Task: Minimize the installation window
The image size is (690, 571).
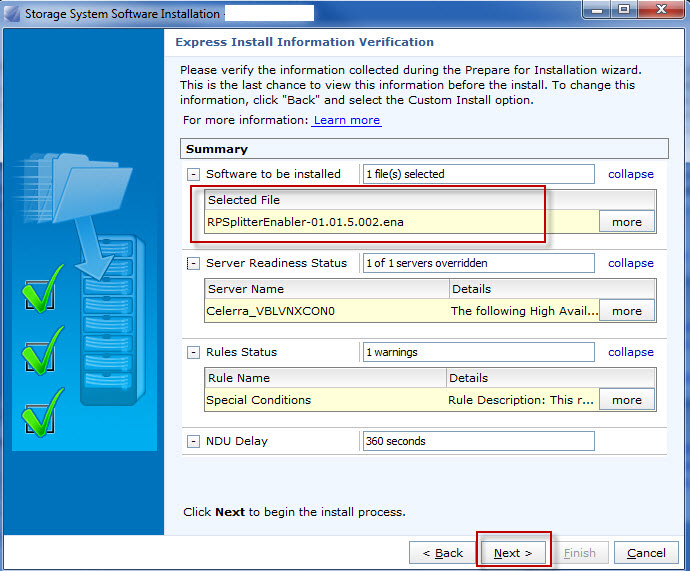Action: pyautogui.click(x=597, y=9)
